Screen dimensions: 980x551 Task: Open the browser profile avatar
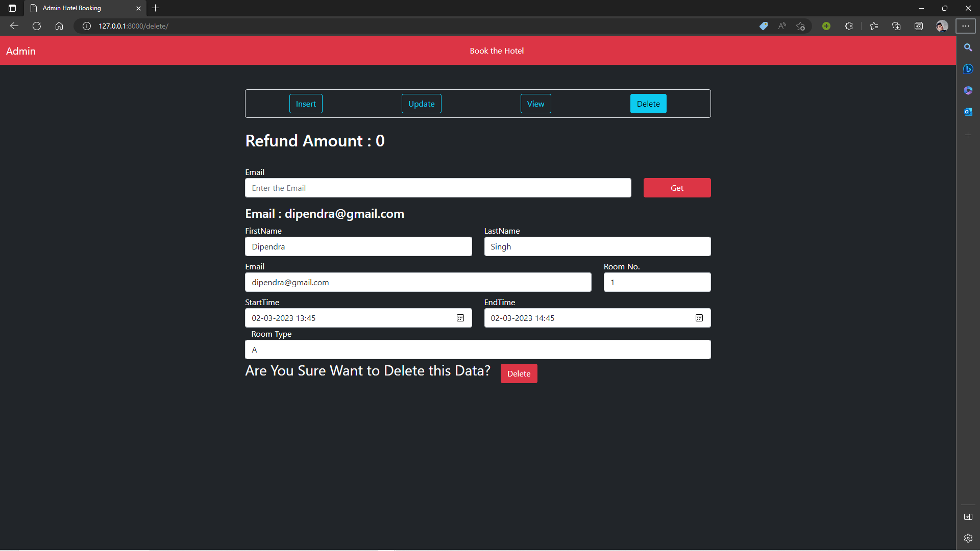942,26
